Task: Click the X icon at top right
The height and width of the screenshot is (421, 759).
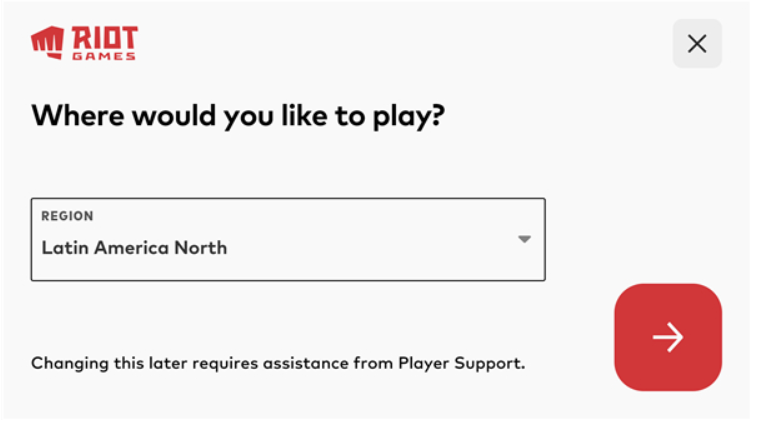Action: coord(697,44)
